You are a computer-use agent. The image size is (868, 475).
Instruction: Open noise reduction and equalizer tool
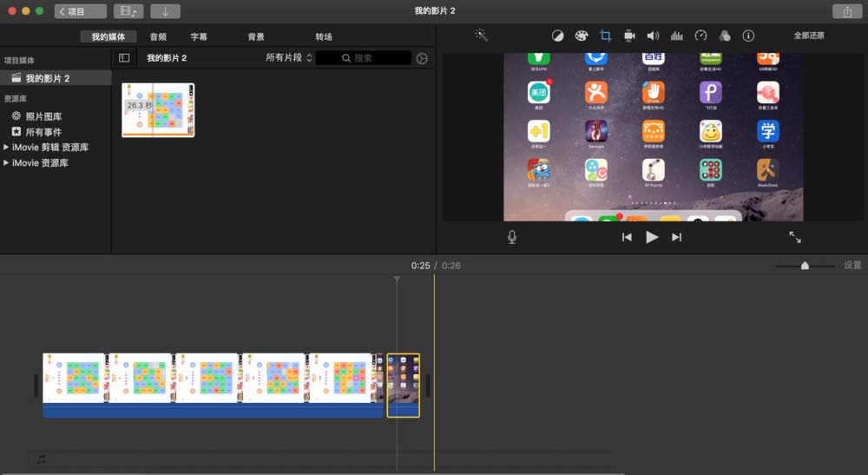pos(676,36)
